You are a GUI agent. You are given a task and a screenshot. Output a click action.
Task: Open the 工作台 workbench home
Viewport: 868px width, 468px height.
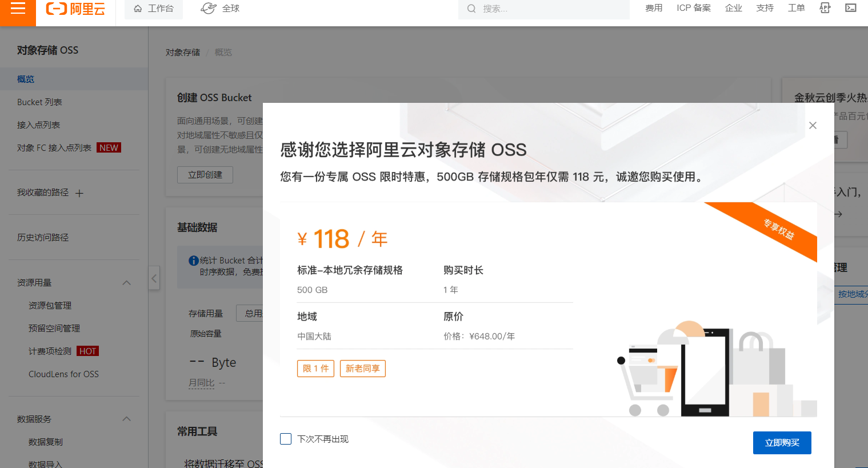pyautogui.click(x=154, y=9)
